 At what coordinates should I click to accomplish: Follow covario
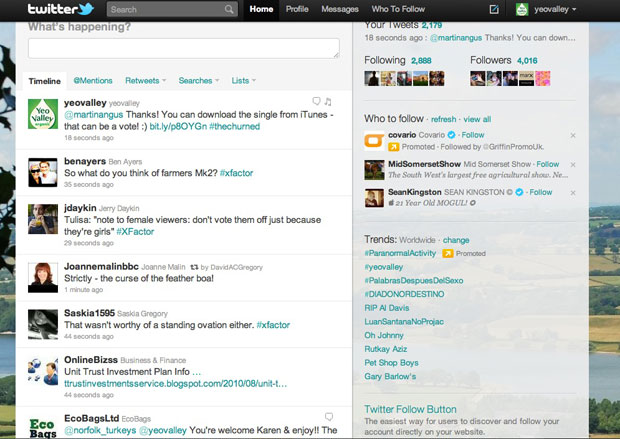(x=473, y=135)
